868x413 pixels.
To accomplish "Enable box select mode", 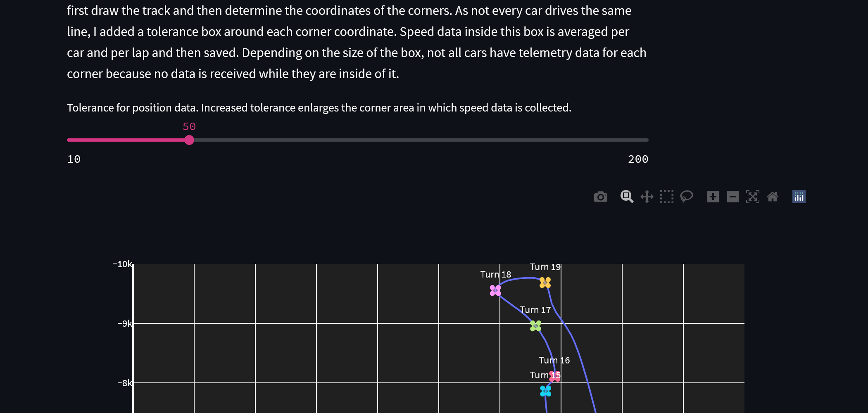I will [x=666, y=197].
